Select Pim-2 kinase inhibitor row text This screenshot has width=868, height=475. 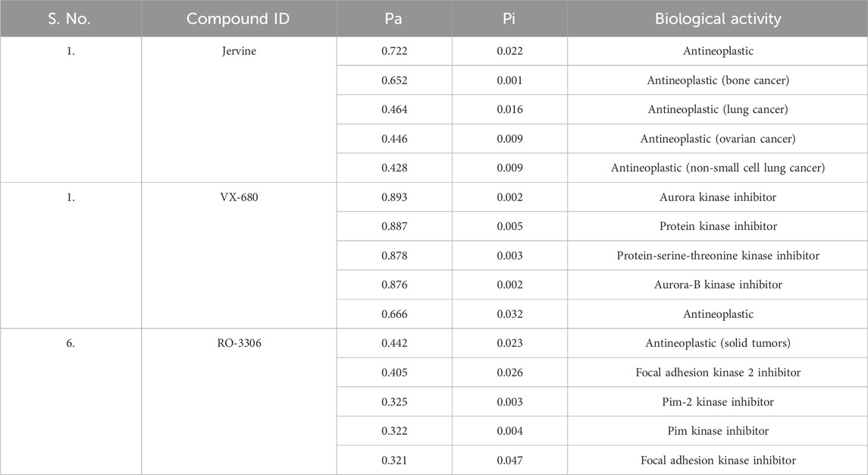(717, 402)
